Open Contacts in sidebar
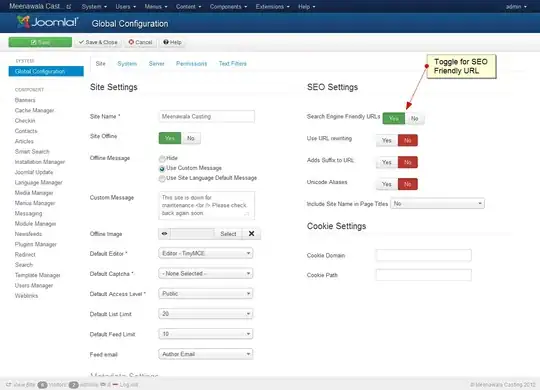 click(x=26, y=131)
